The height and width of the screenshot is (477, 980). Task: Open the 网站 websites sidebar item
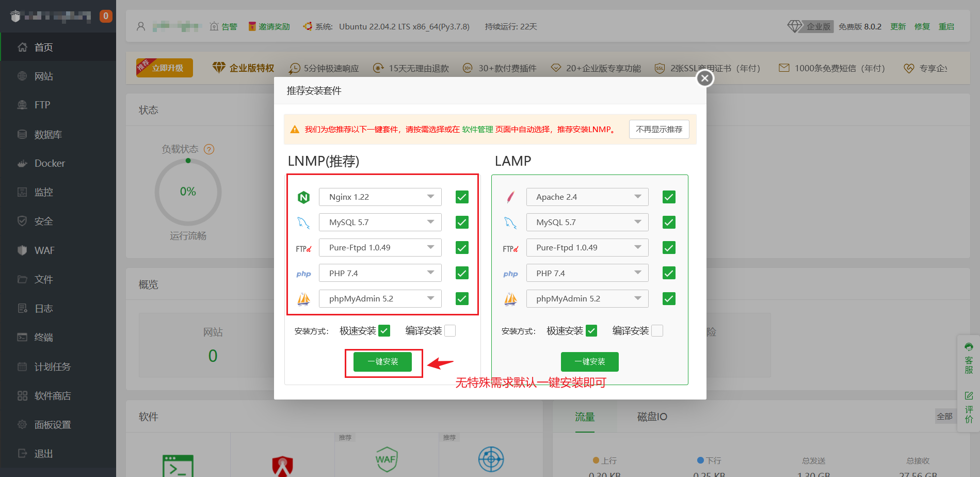tap(58, 76)
